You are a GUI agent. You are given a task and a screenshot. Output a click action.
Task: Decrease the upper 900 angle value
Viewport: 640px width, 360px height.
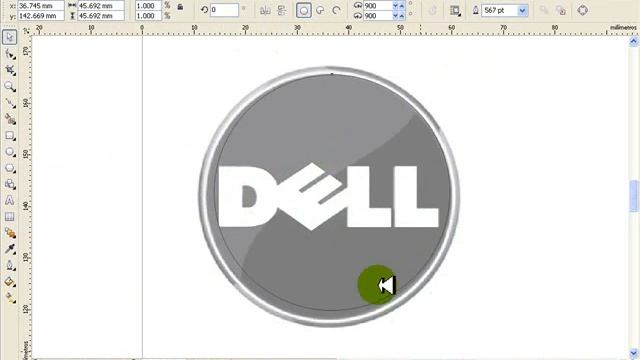(x=395, y=6)
